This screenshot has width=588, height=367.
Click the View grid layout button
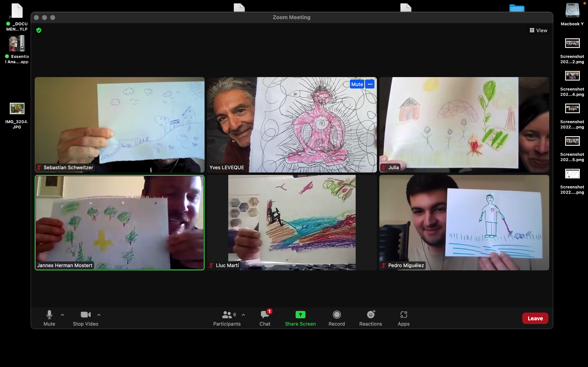coord(538,30)
